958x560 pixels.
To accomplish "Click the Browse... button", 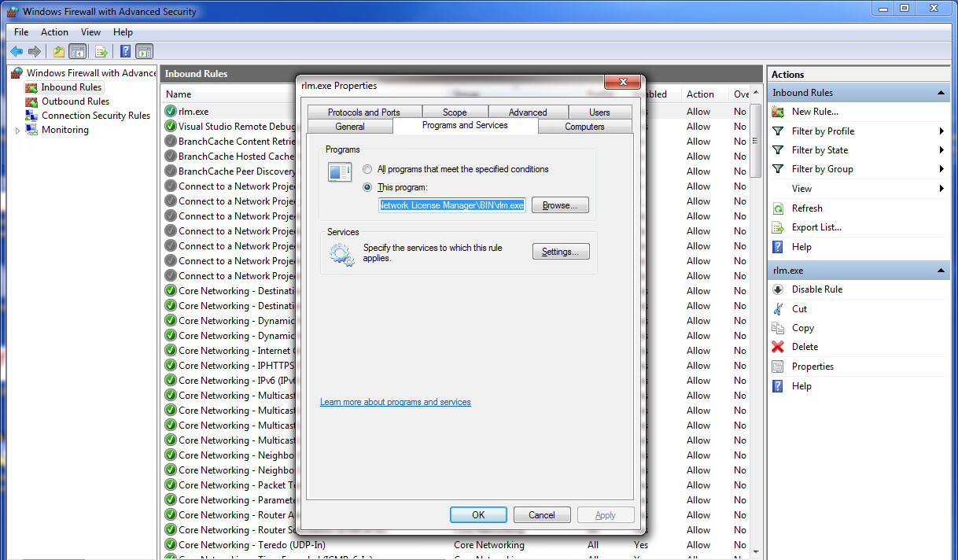I will point(560,205).
